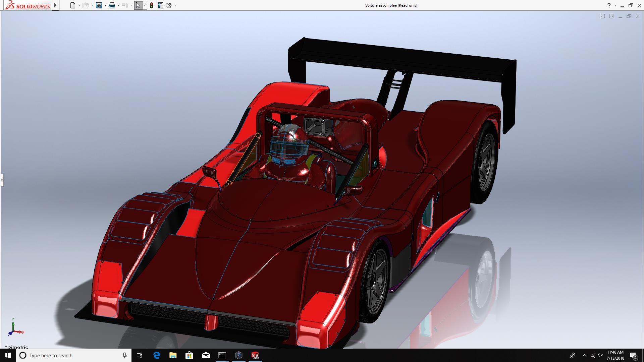Click the Select cursor tool
The height and width of the screenshot is (362, 644).
(138, 5)
